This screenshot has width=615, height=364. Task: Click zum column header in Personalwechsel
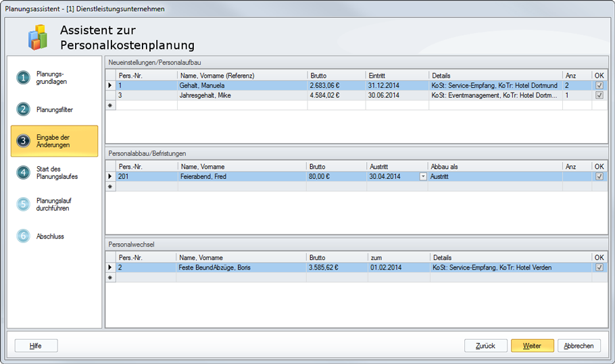(399, 257)
